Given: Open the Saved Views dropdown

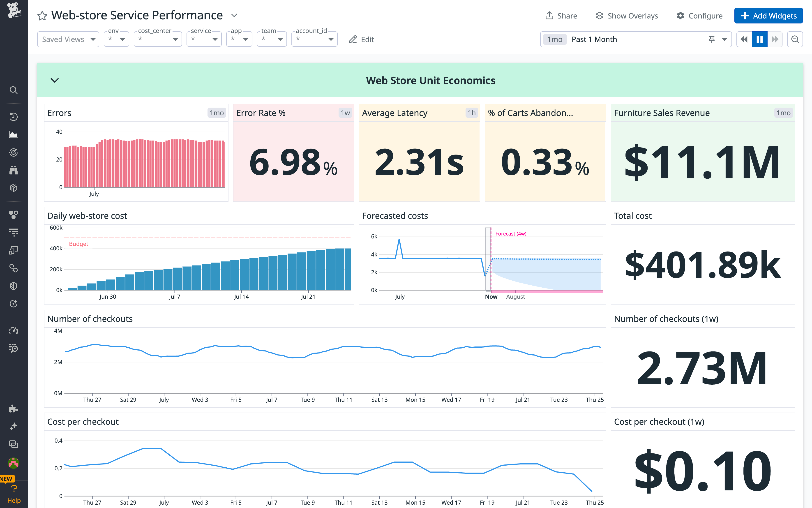Looking at the screenshot, I should (68, 39).
